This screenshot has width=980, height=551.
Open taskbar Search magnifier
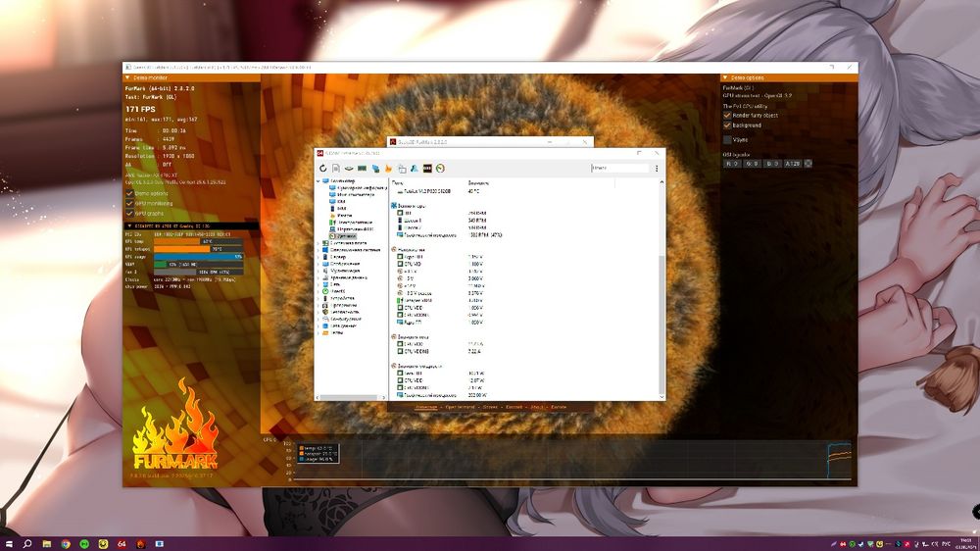tap(27, 544)
